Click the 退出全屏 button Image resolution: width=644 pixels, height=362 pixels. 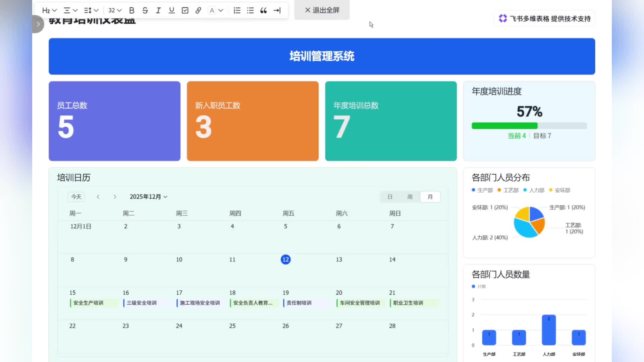[321, 10]
